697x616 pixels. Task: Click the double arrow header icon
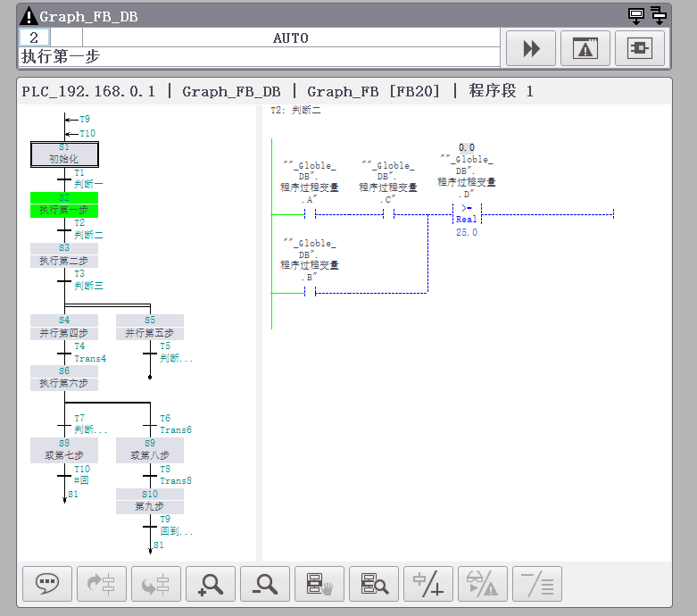tap(659, 15)
